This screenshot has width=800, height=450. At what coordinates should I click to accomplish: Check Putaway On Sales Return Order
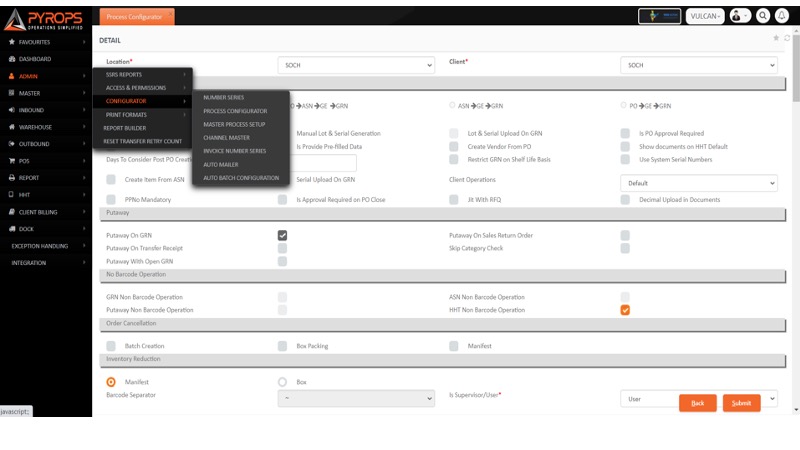[x=625, y=235]
